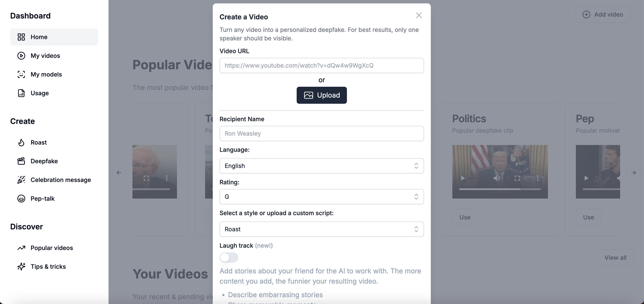Click the Add video button

(602, 14)
